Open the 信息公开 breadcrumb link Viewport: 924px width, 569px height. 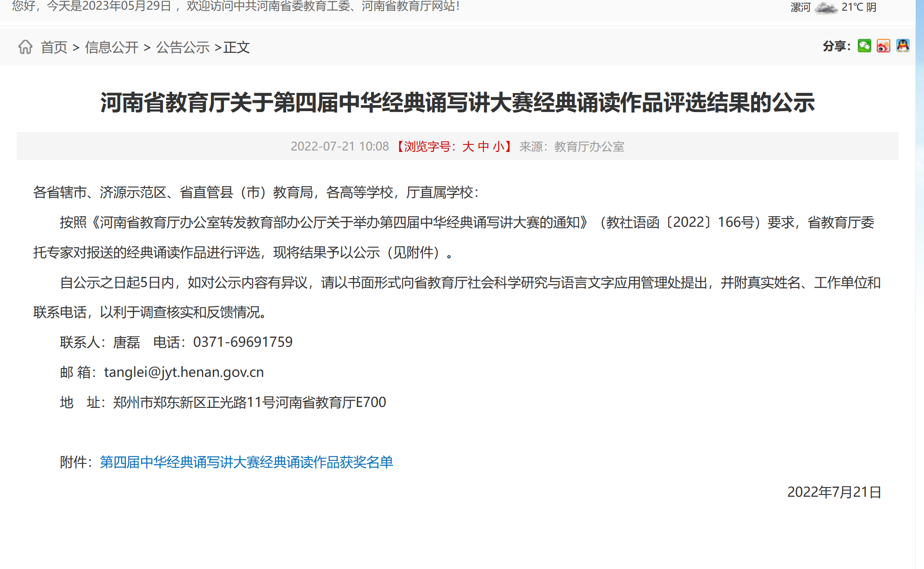tap(112, 47)
